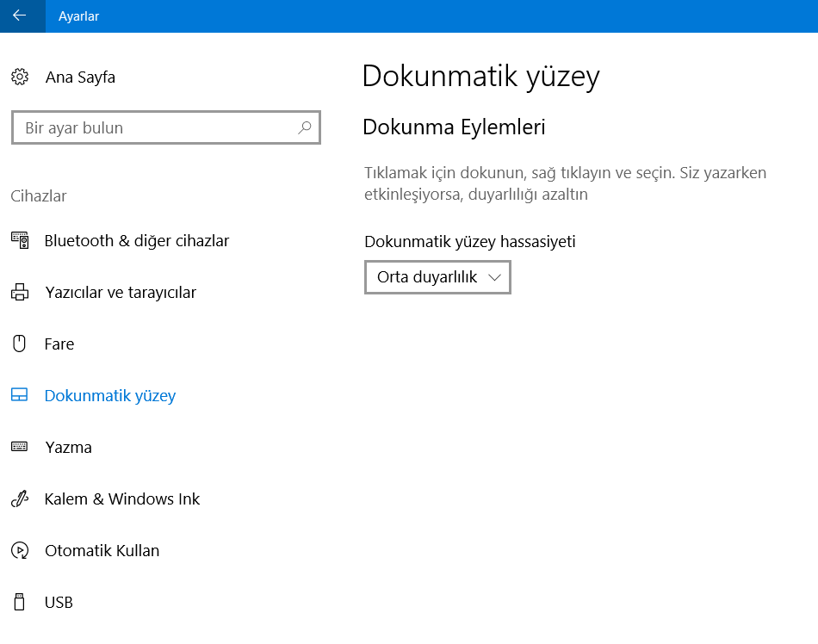Image resolution: width=818 pixels, height=644 pixels.
Task: Click the keyboard icon beside Yazma
Action: point(20,447)
